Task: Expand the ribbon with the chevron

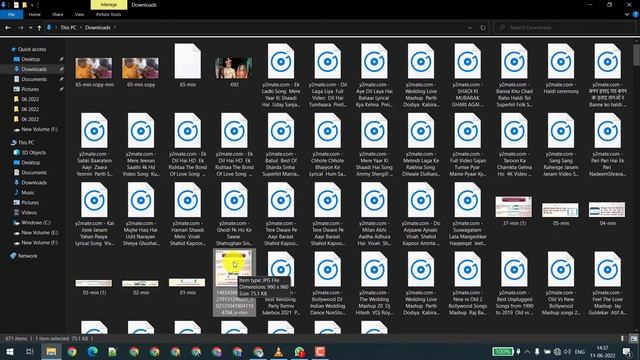Action: pos(627,14)
